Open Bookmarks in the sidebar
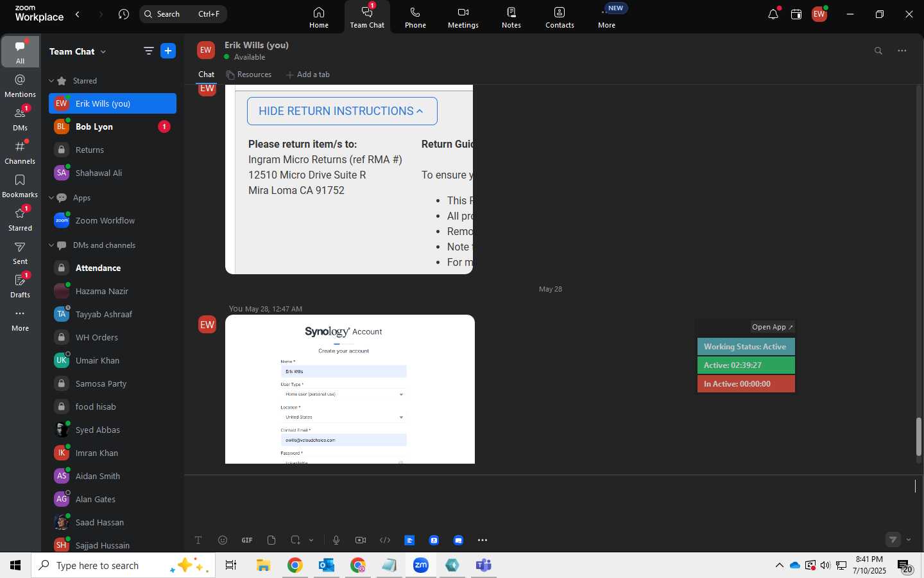924x578 pixels. point(21,186)
